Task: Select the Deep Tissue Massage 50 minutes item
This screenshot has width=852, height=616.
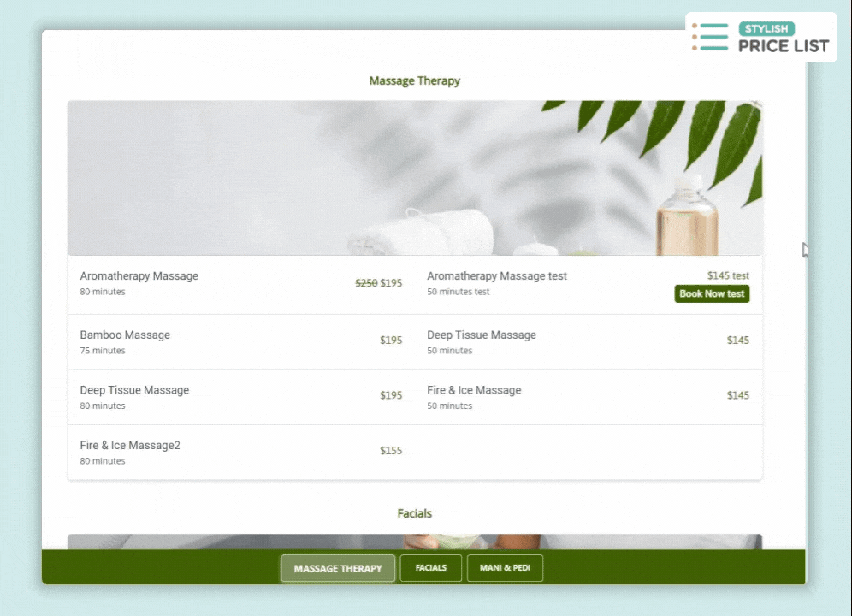Action: (x=589, y=342)
